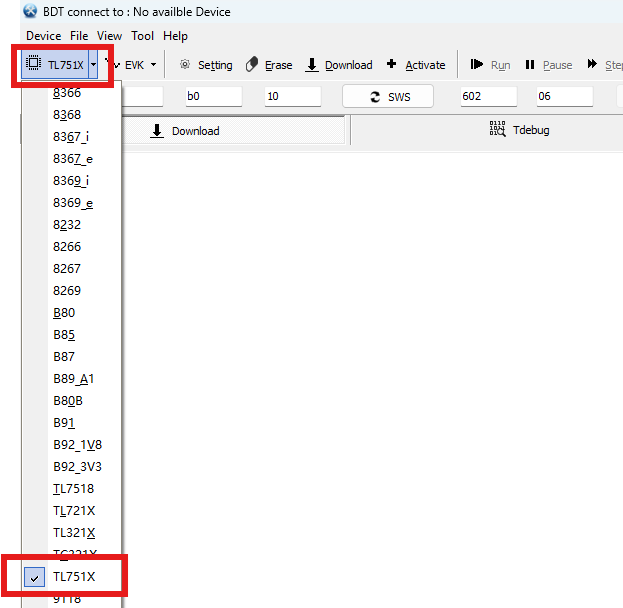Select chip TL321X from the list

72,532
